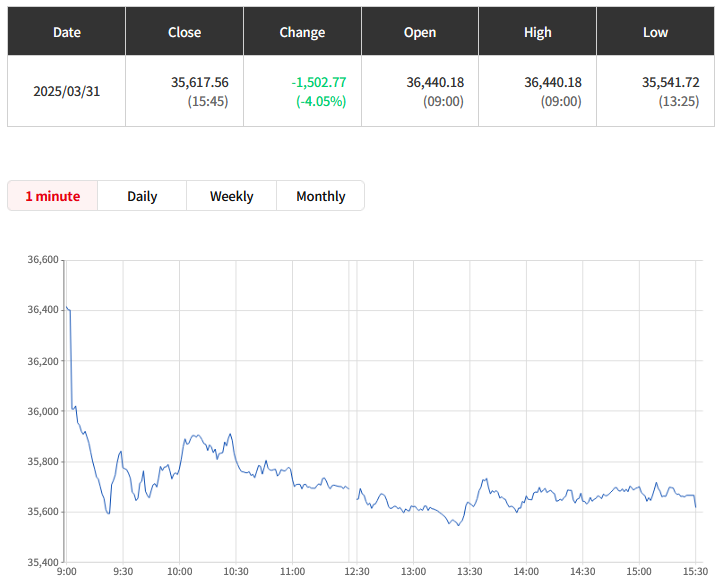This screenshot has width=726, height=586.
Task: Click the 14:30 x-axis label
Action: pos(583,572)
